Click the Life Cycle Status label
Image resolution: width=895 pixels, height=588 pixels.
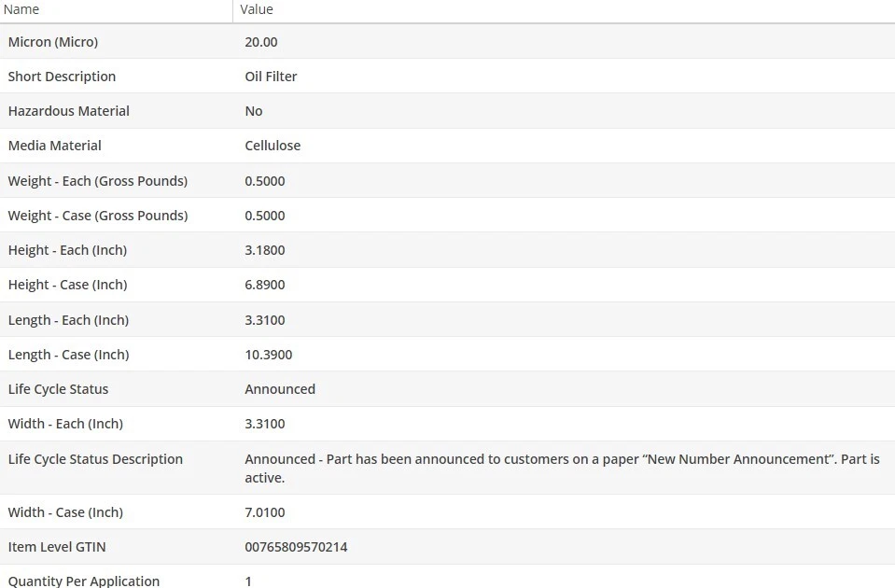click(x=58, y=389)
